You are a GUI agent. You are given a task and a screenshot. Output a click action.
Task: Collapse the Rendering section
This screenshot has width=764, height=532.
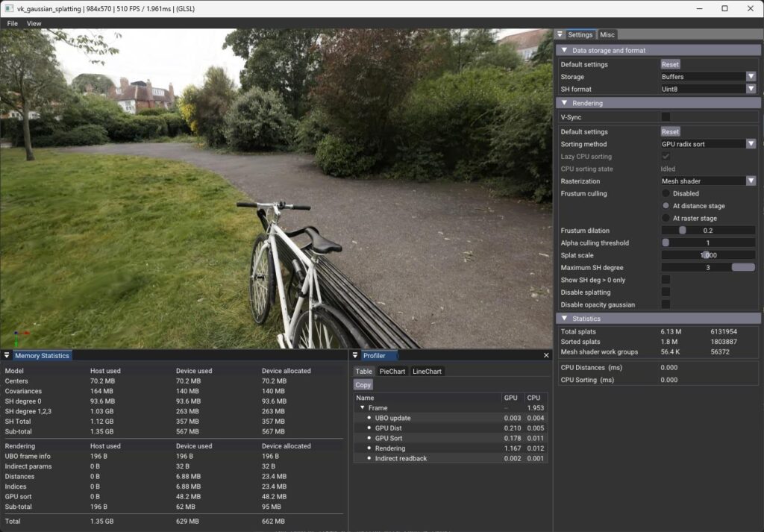(565, 102)
